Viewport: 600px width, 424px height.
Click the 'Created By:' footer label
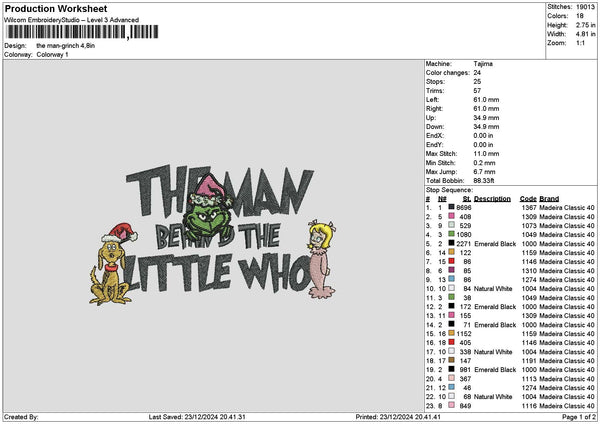click(21, 417)
